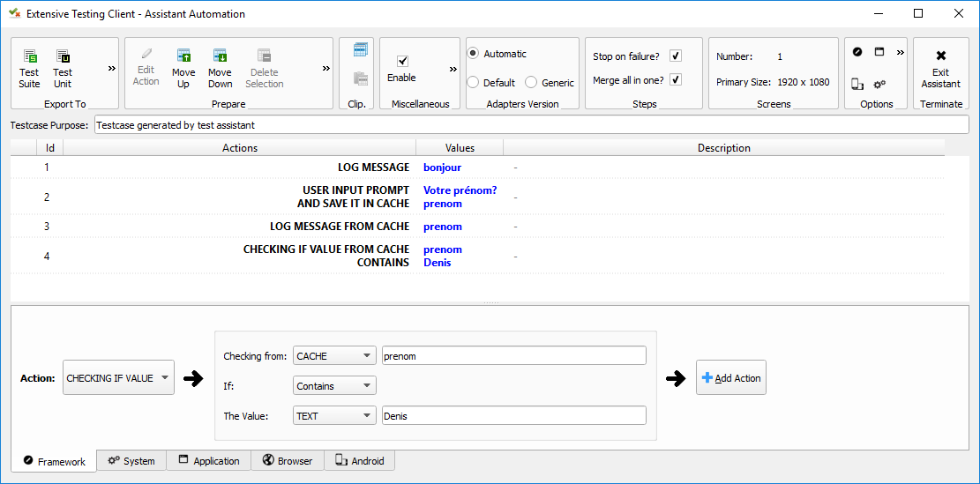Toggle the Enable checkbox in Miscellaneous

point(402,61)
